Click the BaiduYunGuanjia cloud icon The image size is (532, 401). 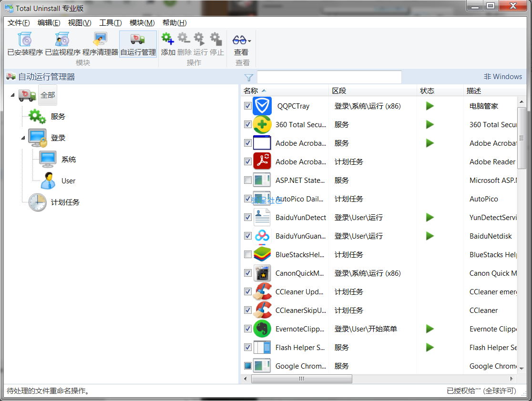tap(262, 236)
